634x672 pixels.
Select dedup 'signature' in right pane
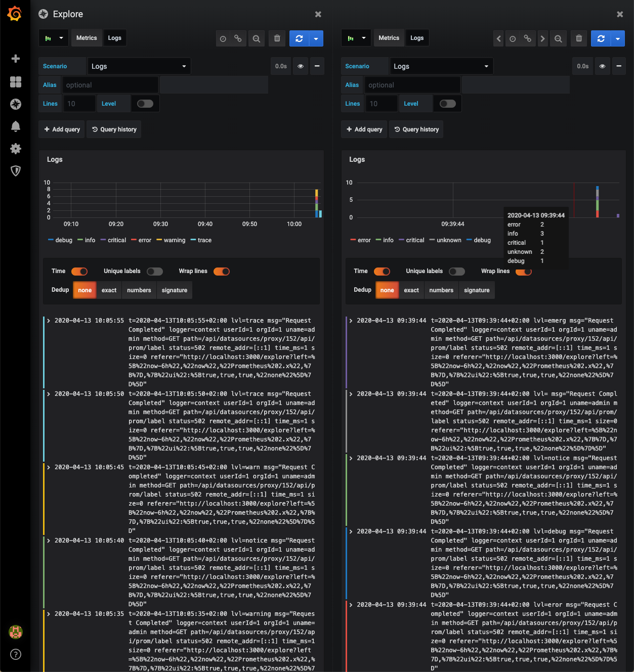point(477,290)
